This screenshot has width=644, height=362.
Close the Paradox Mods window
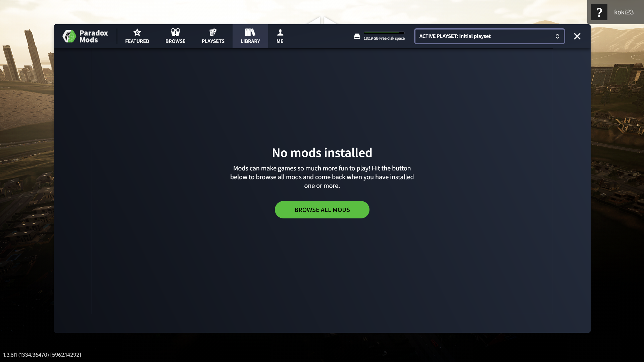coord(577,36)
